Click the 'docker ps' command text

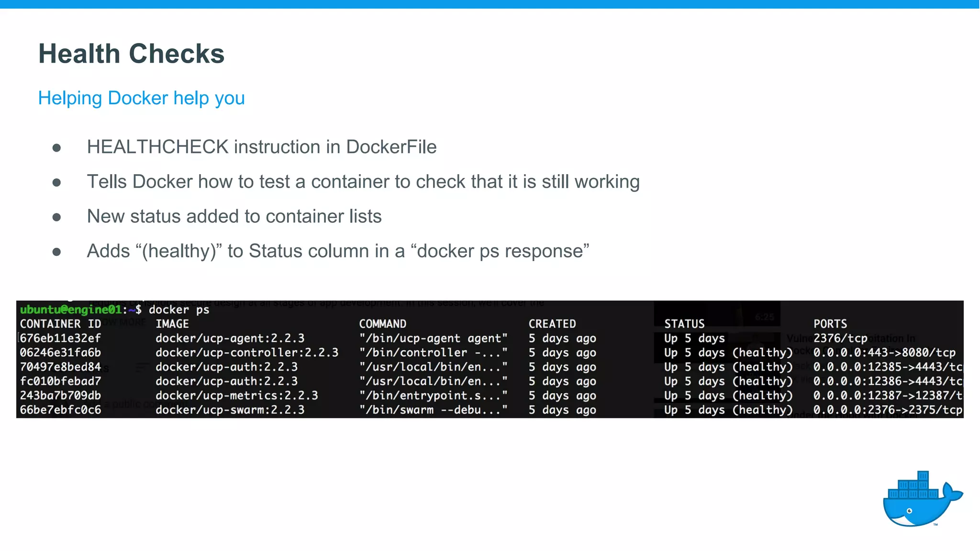coord(179,309)
